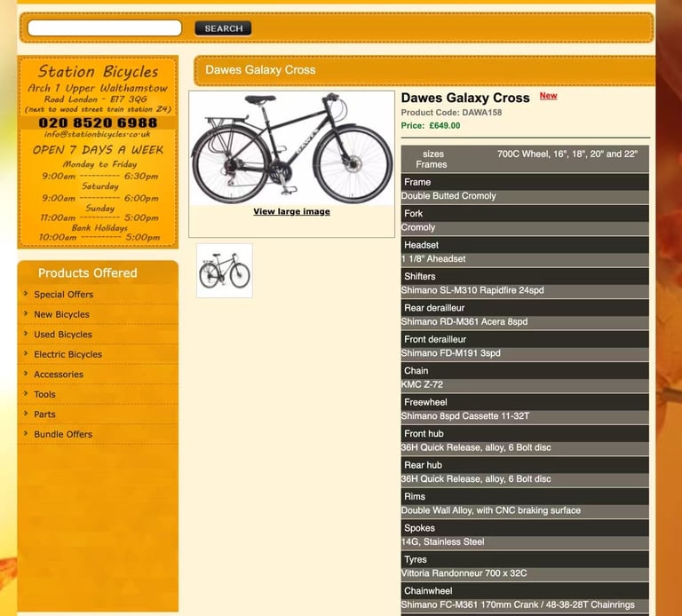Image resolution: width=682 pixels, height=616 pixels.
Task: Open Special Offers category
Action: coord(64,295)
